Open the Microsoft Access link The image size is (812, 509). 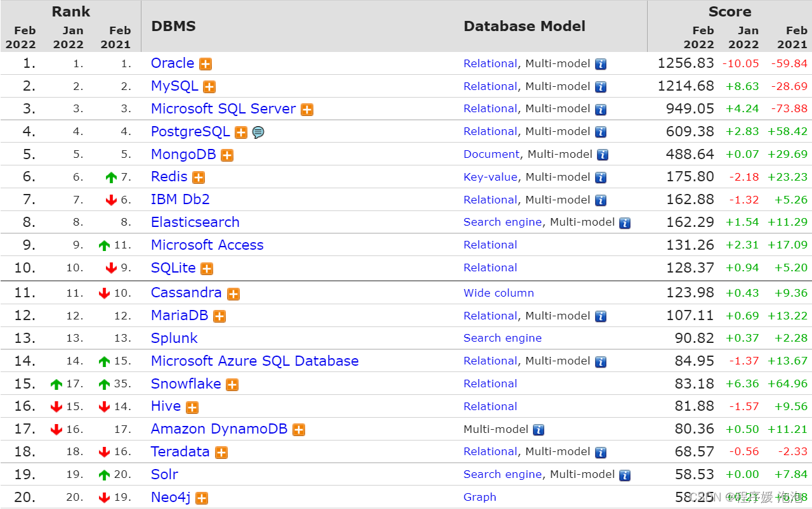(207, 245)
